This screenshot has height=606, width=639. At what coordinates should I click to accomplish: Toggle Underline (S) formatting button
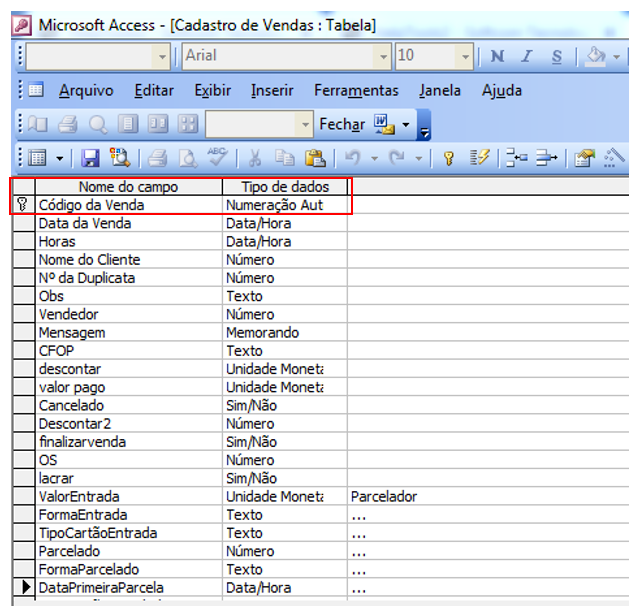(x=556, y=56)
